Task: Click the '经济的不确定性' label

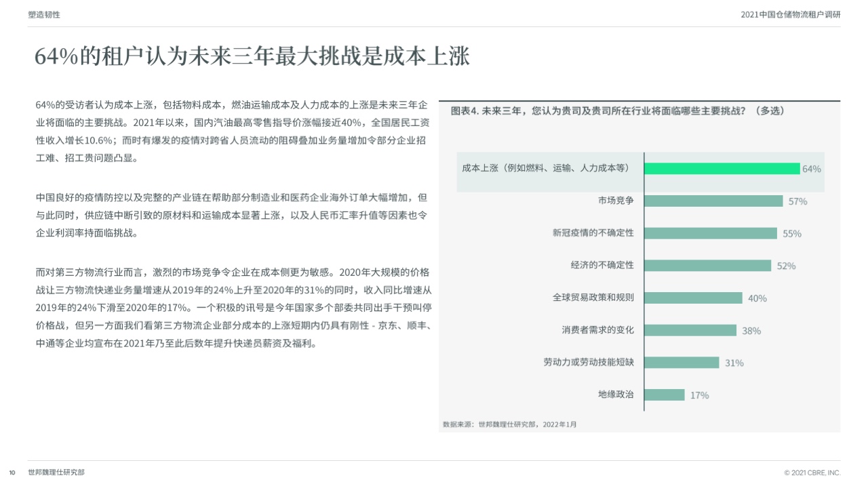Action: (x=602, y=265)
